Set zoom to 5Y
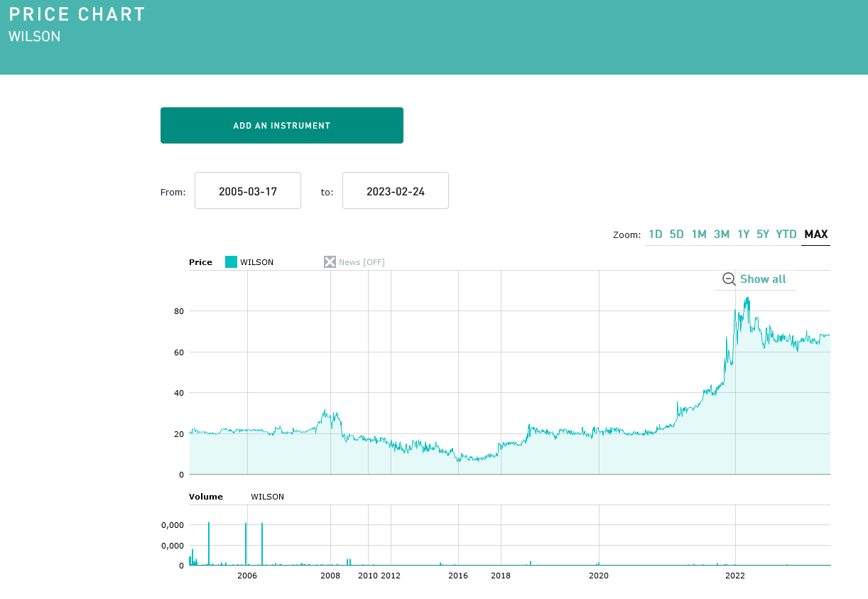Image resolution: width=868 pixels, height=599 pixels. pos(763,234)
